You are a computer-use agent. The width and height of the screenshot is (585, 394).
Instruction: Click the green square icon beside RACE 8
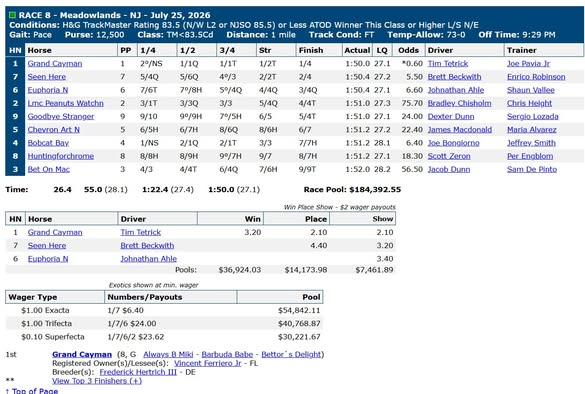point(12,15)
